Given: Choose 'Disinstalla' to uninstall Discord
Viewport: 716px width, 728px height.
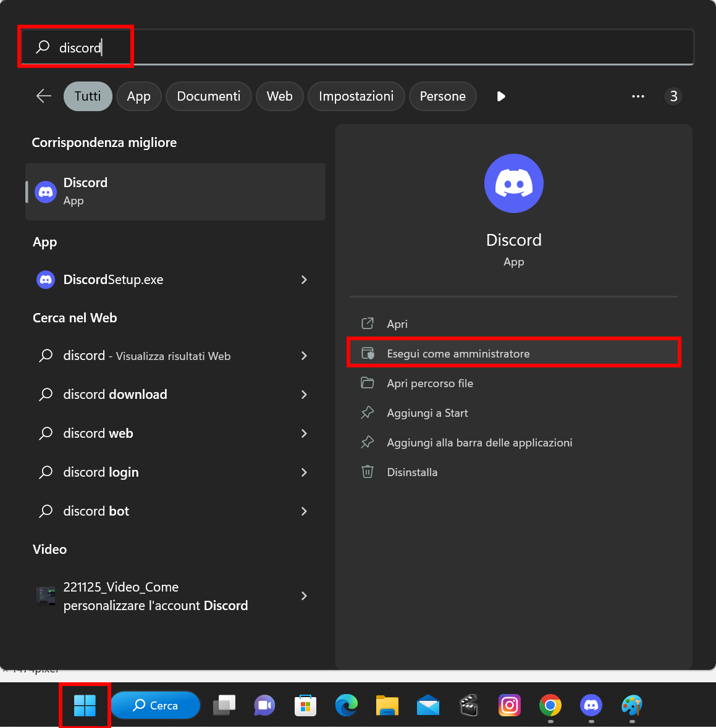Looking at the screenshot, I should pyautogui.click(x=412, y=472).
